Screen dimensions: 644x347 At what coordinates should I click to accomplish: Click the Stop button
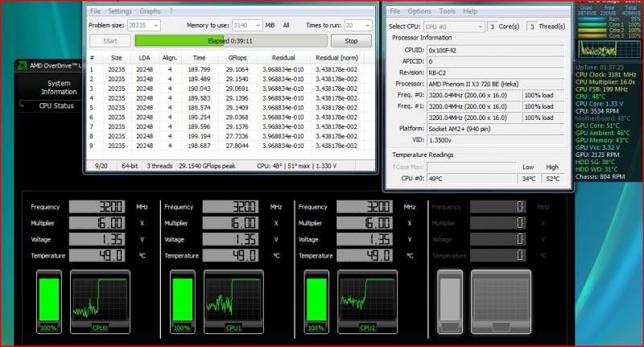[x=351, y=41]
